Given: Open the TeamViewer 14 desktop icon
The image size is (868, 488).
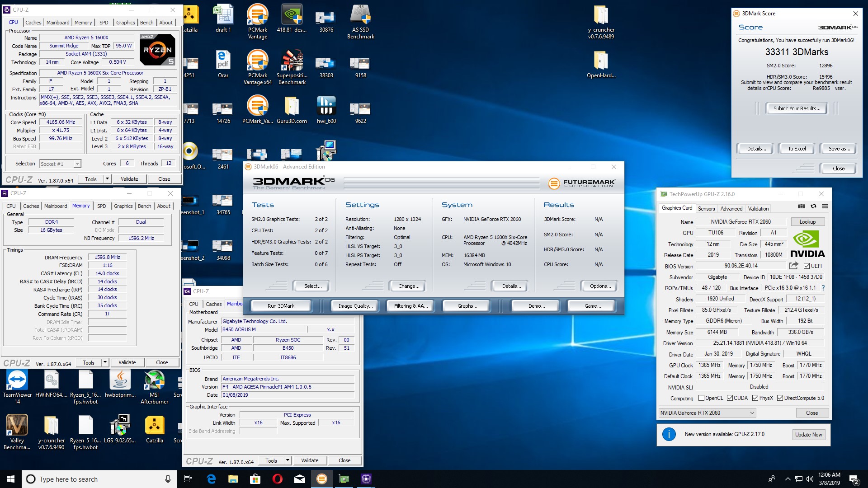Looking at the screenshot, I should click(x=17, y=386).
